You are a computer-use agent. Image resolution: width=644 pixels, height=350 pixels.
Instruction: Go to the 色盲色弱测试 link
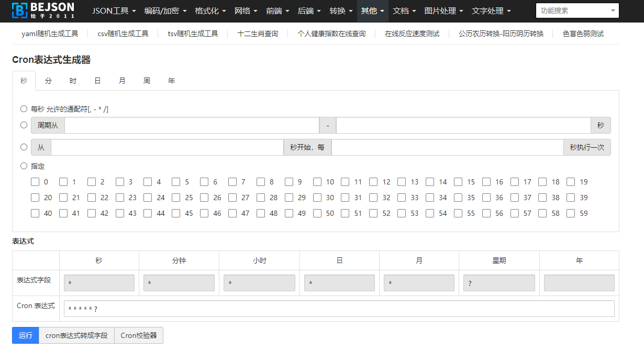[583, 34]
